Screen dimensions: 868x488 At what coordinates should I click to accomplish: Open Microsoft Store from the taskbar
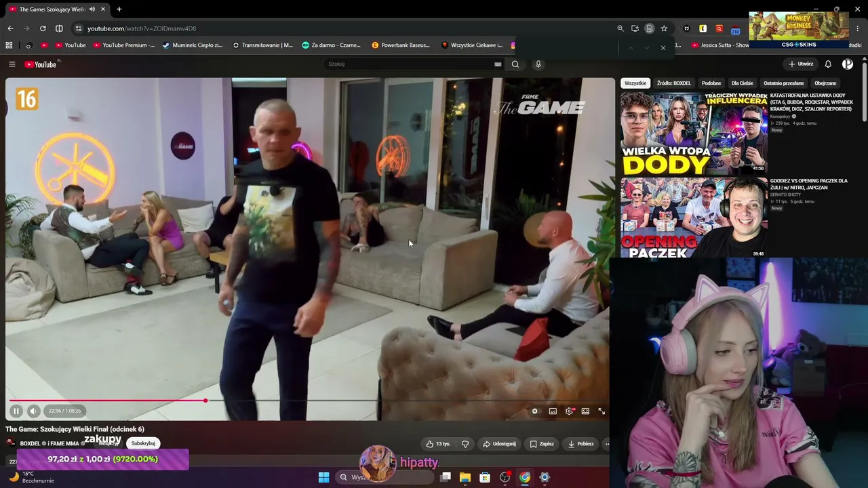pos(485,477)
